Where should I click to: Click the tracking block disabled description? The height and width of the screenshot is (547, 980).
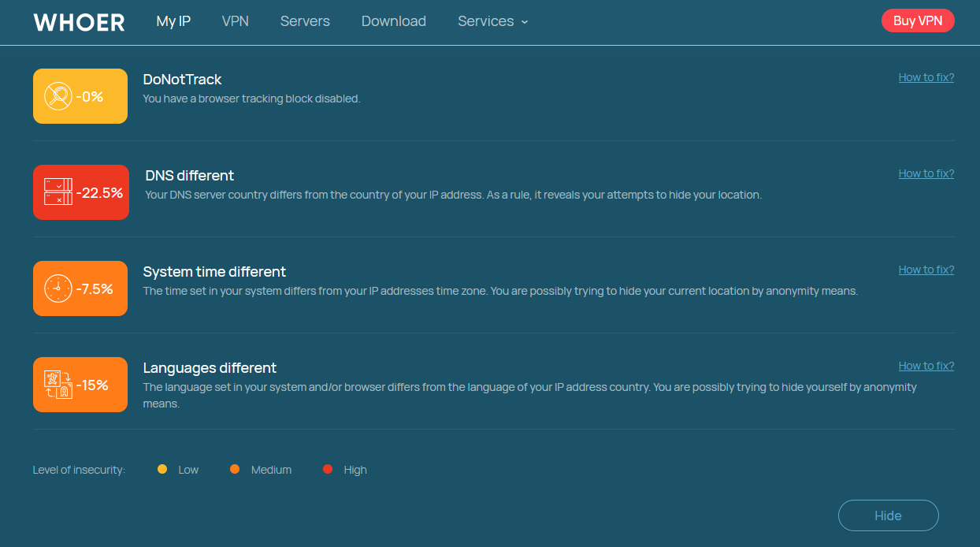(251, 99)
